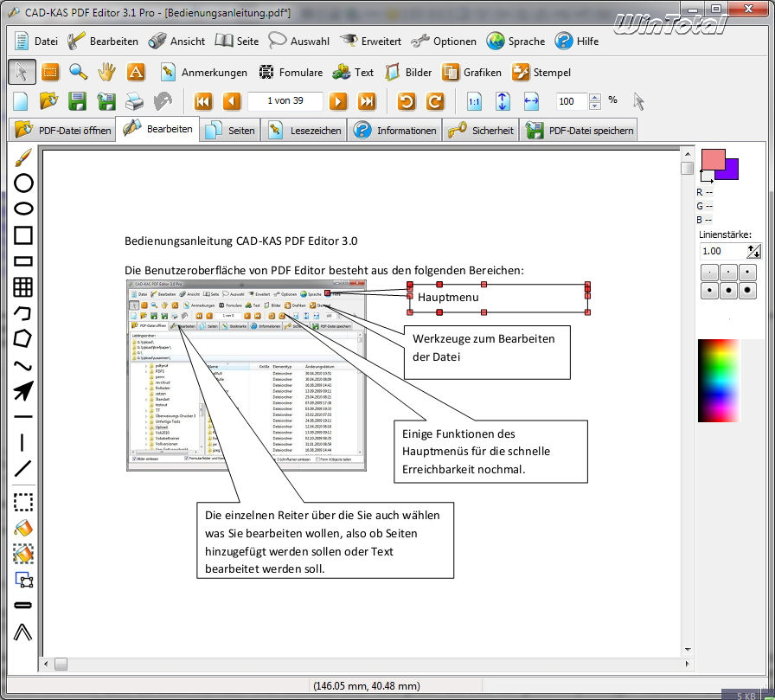Toggle the fit page width button
Image resolution: width=775 pixels, height=700 pixels.
click(531, 101)
